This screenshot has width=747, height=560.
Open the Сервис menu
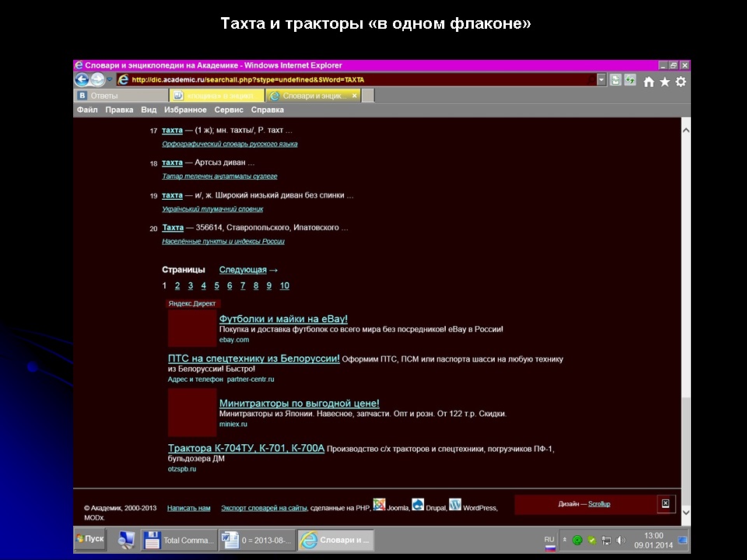pyautogui.click(x=229, y=110)
